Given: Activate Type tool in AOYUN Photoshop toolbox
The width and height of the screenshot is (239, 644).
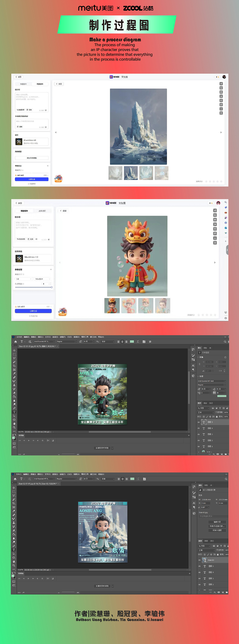Looking at the screenshot, I should tap(14, 412).
